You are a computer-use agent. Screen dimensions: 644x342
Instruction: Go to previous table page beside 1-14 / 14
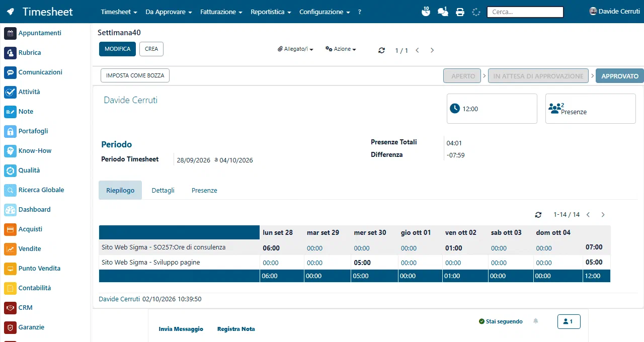coord(588,215)
